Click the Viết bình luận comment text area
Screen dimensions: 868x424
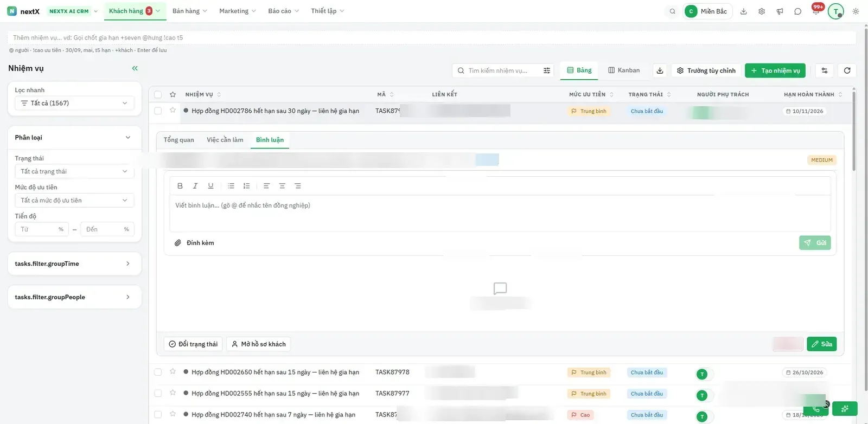[500, 213]
